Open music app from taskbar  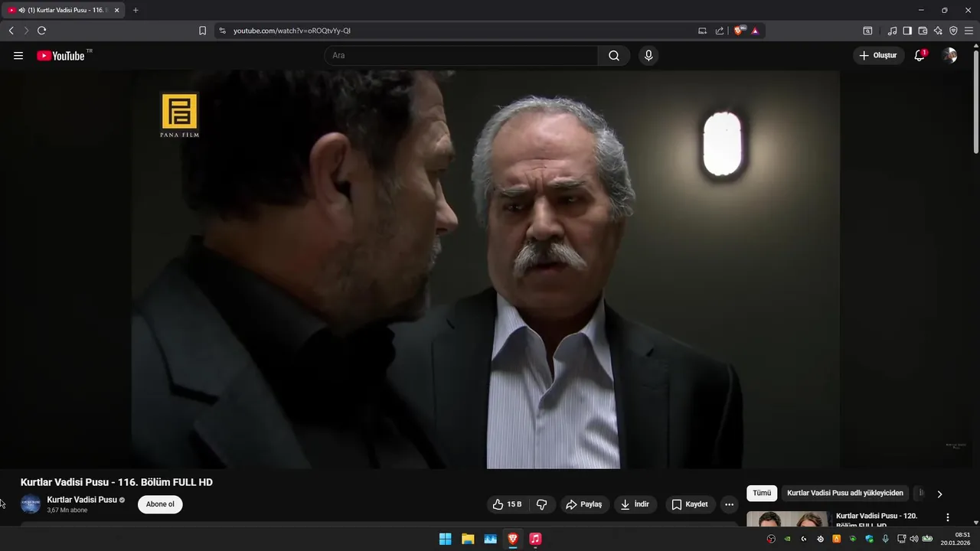pyautogui.click(x=536, y=539)
